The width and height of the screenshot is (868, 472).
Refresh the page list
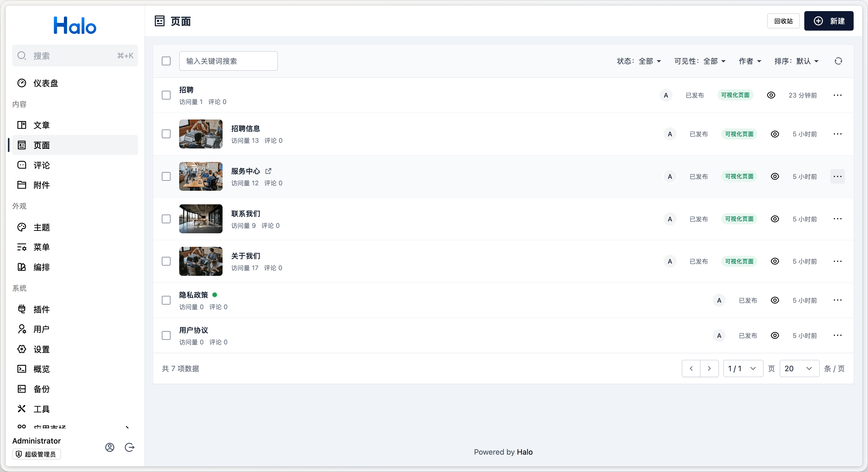(838, 61)
